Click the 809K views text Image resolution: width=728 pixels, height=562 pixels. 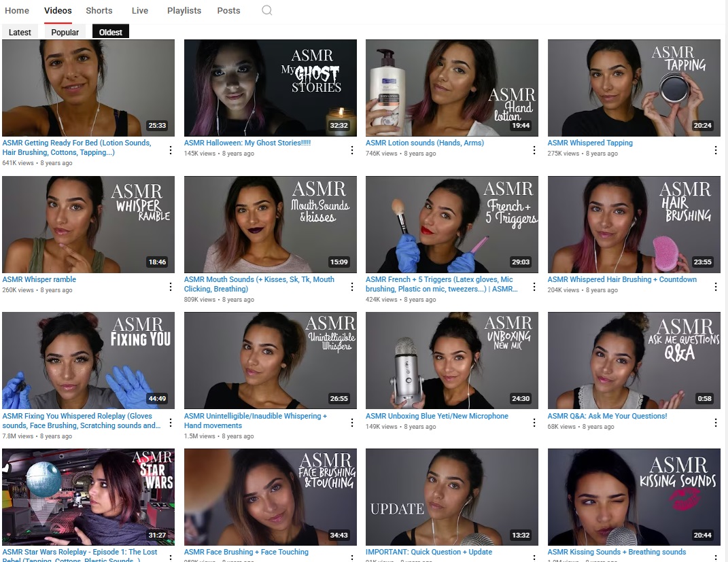click(200, 300)
